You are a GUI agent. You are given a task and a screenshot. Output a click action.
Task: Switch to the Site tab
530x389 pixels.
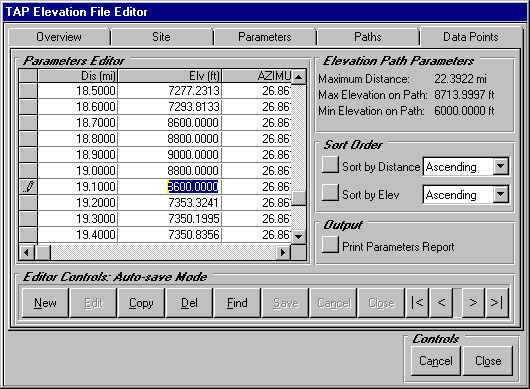pos(161,37)
